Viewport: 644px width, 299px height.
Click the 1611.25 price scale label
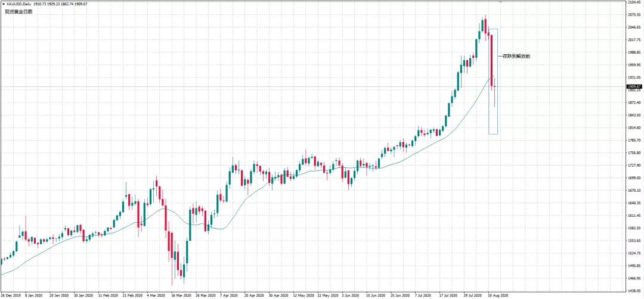[x=635, y=216]
